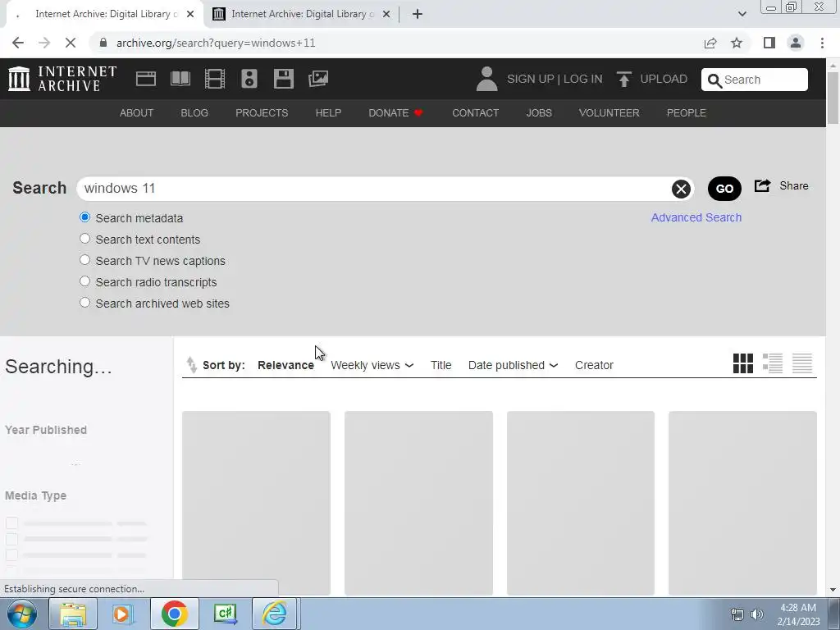
Task: Select Search text contents option
Action: click(x=84, y=239)
